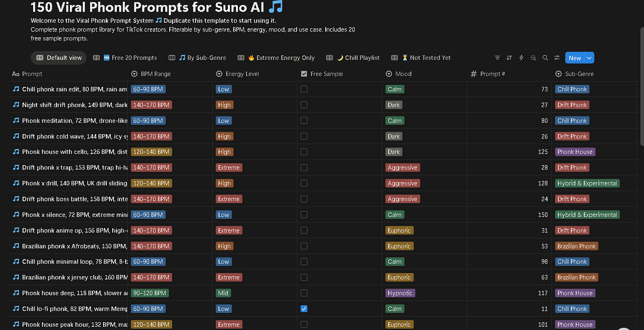Uncheck Free Sample for Chill lo-fi phonk
This screenshot has height=330, width=644.
[x=304, y=309]
